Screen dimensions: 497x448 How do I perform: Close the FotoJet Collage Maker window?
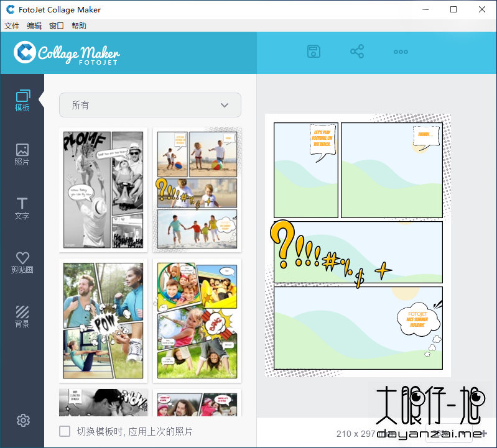(x=482, y=9)
